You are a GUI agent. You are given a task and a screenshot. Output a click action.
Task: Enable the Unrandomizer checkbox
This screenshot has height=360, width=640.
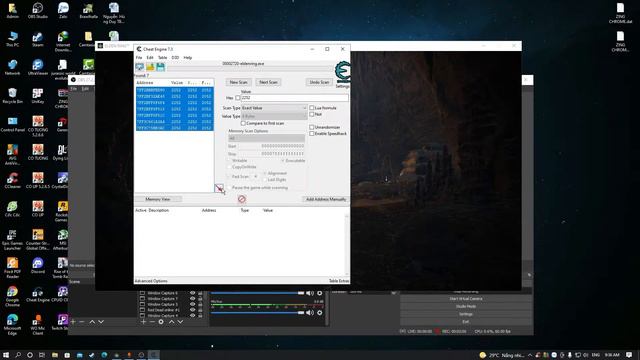coord(312,127)
